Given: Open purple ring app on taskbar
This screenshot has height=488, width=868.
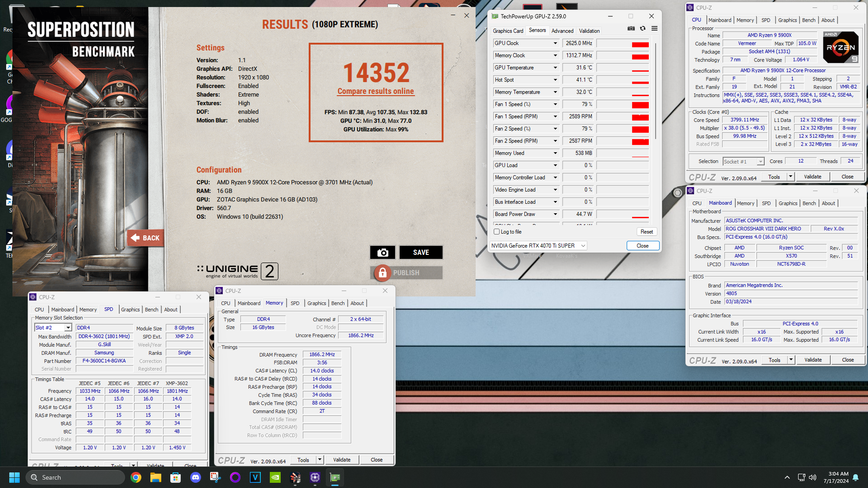Looking at the screenshot, I should pos(235,477).
